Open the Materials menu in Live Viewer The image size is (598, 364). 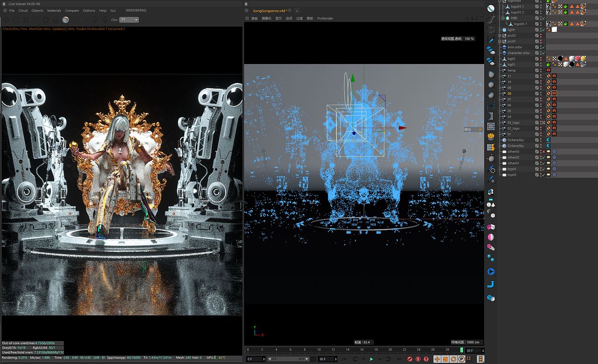click(x=54, y=10)
